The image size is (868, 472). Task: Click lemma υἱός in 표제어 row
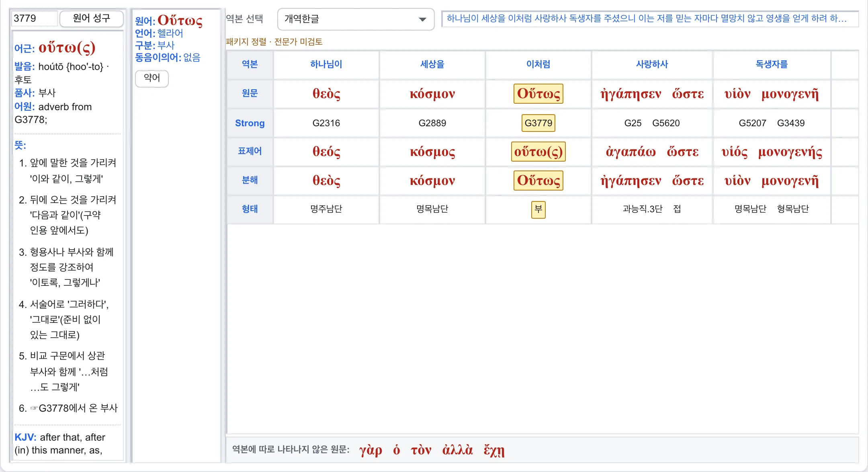tap(735, 152)
